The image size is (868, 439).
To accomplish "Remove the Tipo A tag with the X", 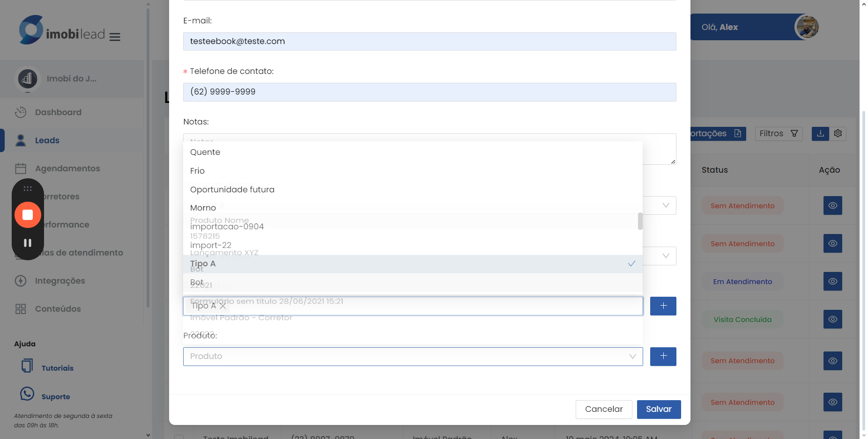I will 223,306.
